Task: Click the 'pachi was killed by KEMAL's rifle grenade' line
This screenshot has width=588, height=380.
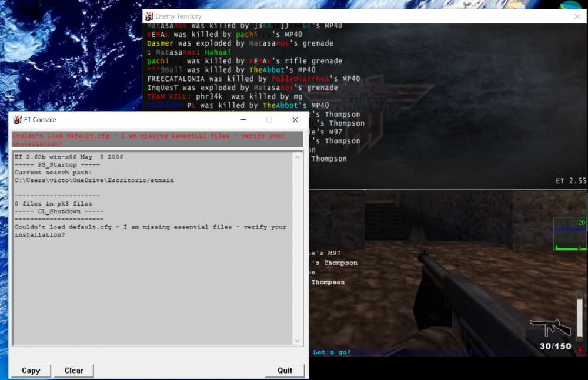Action: [245, 60]
